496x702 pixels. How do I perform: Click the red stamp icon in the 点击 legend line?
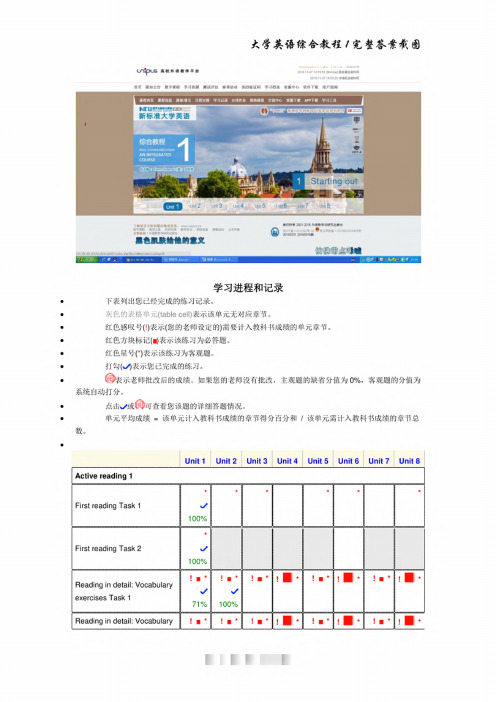[140, 404]
